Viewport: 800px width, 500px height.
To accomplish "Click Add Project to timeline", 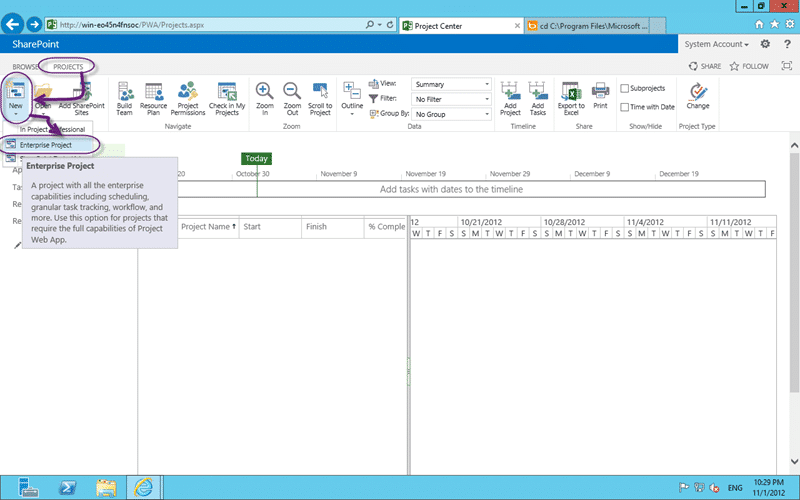I will pyautogui.click(x=510, y=99).
